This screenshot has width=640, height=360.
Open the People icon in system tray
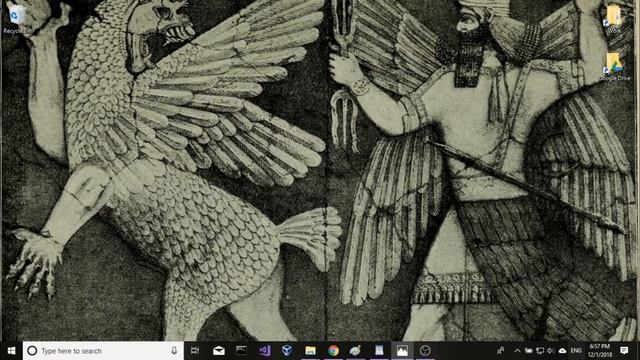(x=500, y=351)
